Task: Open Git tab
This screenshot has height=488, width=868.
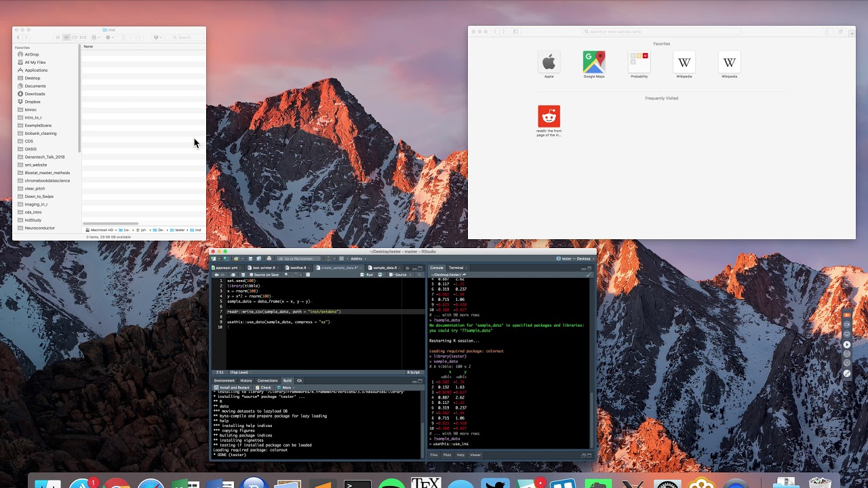Action: 299,380
